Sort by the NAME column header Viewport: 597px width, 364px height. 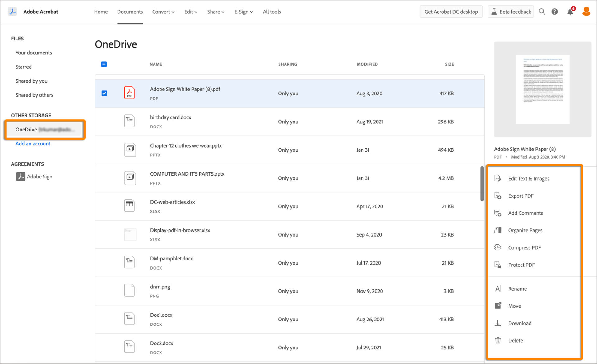156,64
